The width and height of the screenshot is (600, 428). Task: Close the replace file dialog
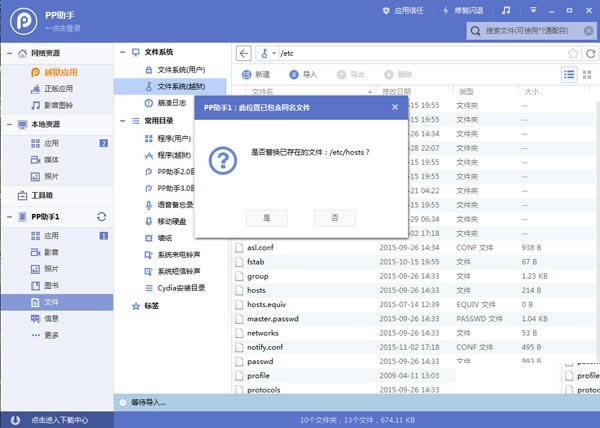(395, 107)
